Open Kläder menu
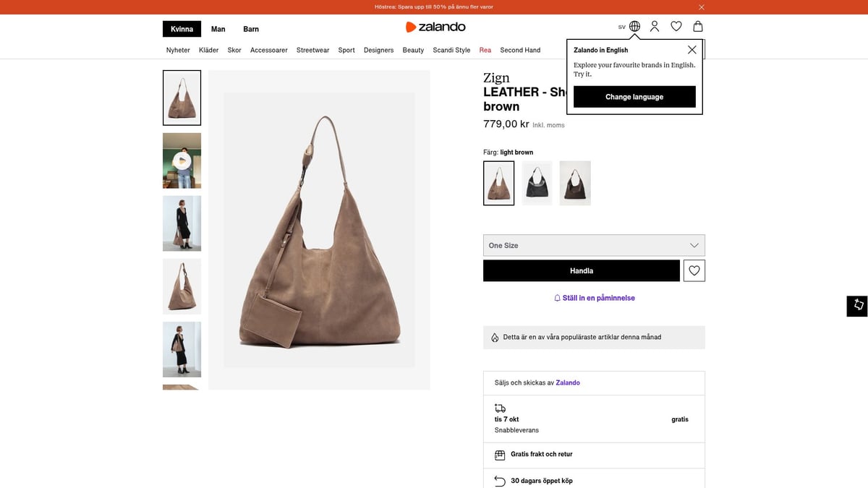Image resolution: width=868 pixels, height=488 pixels. tap(209, 50)
